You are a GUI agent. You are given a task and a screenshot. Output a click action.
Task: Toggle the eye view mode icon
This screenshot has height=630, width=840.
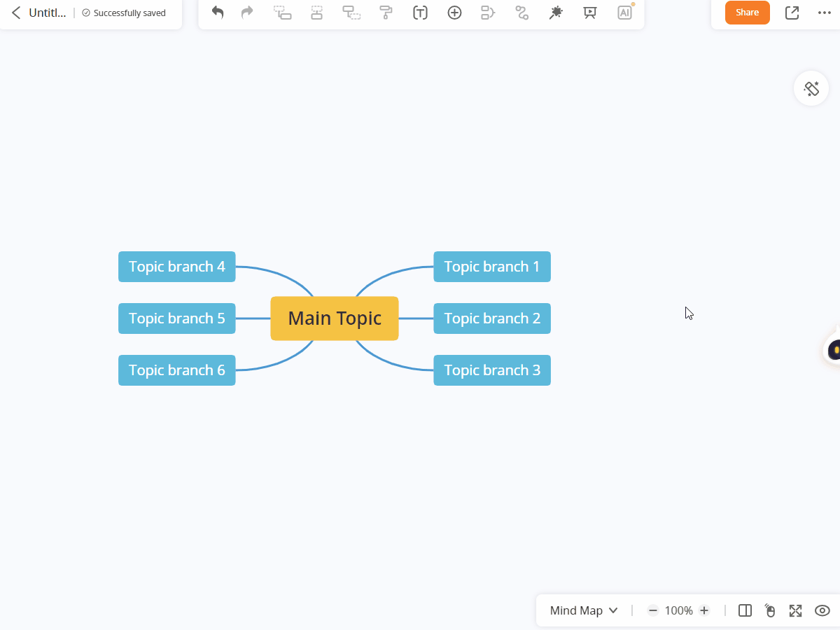coord(822,610)
